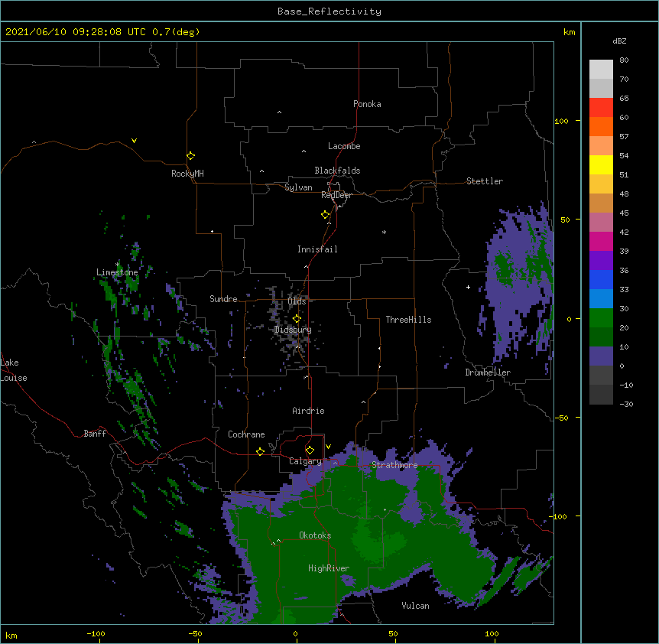Select the yellow diamond radar marker near Olds

coord(297,318)
